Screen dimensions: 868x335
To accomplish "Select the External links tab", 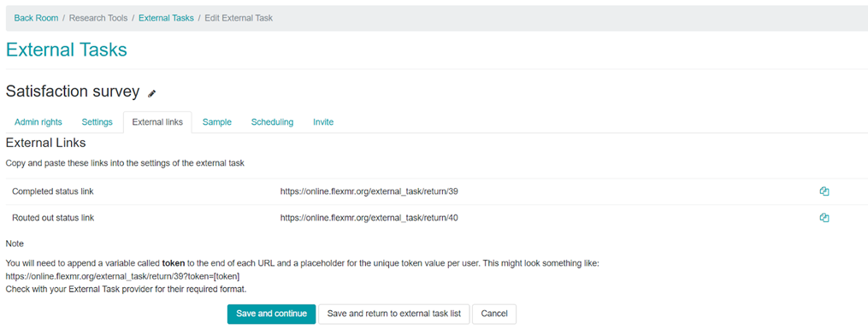I will (157, 122).
